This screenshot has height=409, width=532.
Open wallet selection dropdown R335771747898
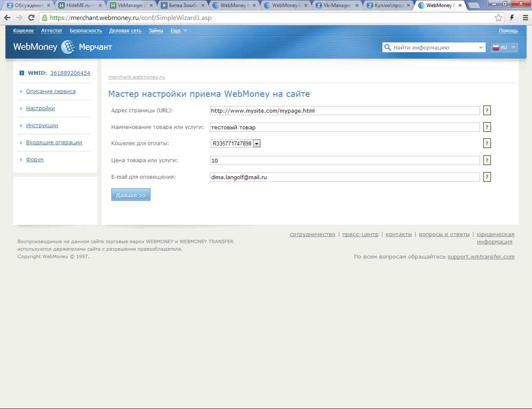[x=236, y=143]
